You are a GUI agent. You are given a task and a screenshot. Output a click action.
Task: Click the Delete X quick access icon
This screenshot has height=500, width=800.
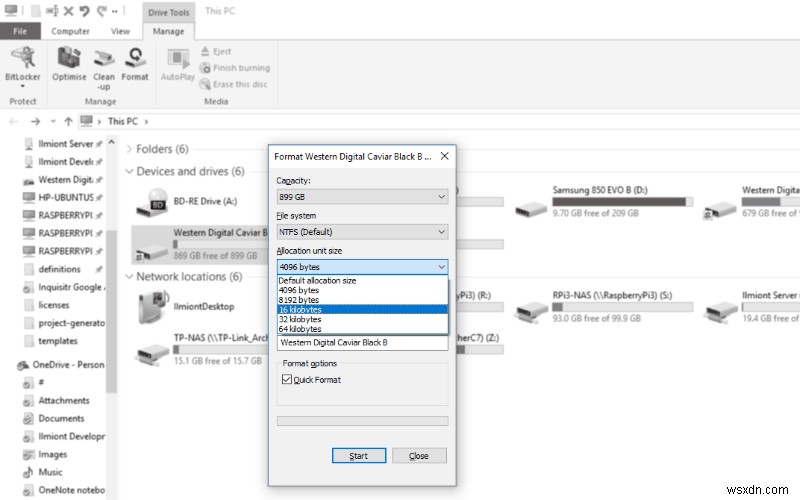pyautogui.click(x=68, y=11)
